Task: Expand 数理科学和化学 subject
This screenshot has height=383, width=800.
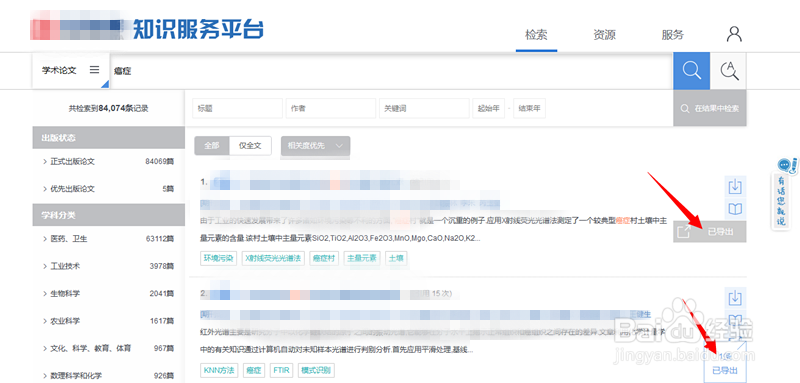Action: [x=45, y=376]
